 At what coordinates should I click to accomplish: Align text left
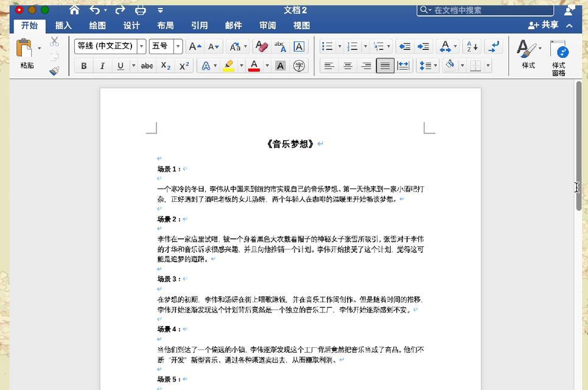329,66
